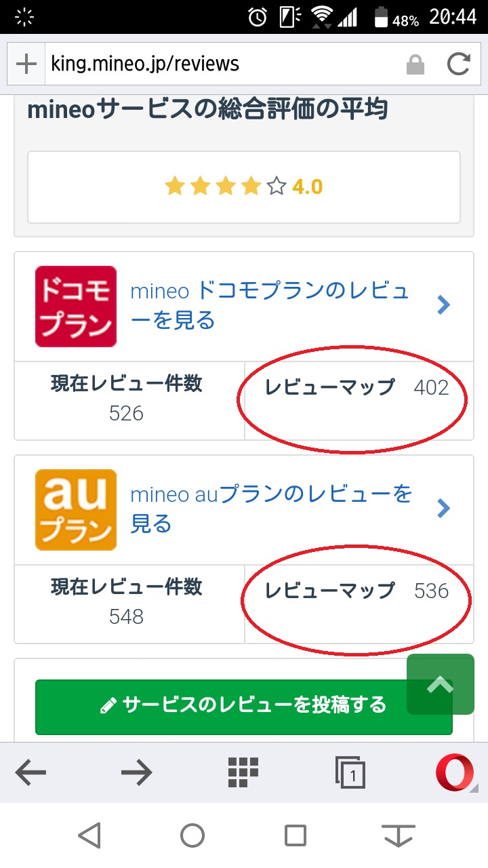The height and width of the screenshot is (868, 488).
Task: Show open tabs switcher icon
Action: point(350,772)
